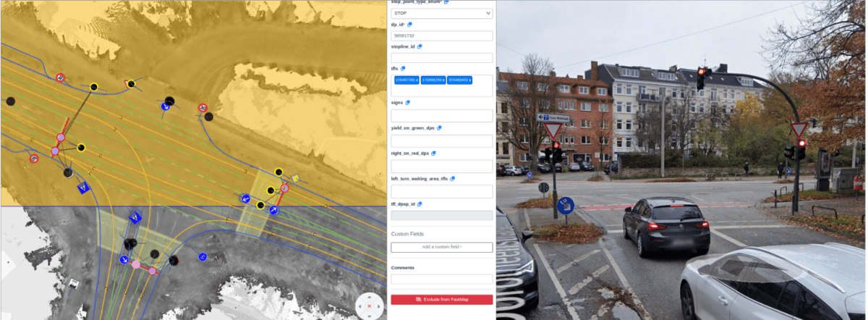The image size is (868, 320).
Task: Open the 'Add a custom field' dropdown
Action: [442, 248]
